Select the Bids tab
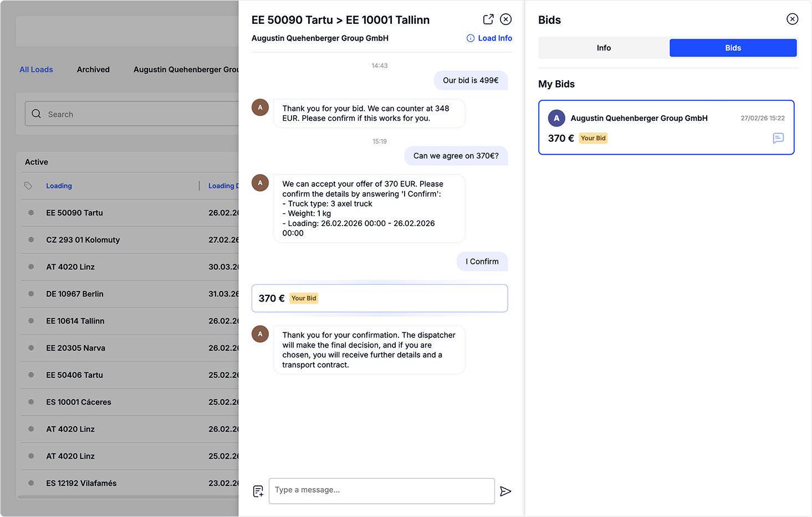 [732, 48]
